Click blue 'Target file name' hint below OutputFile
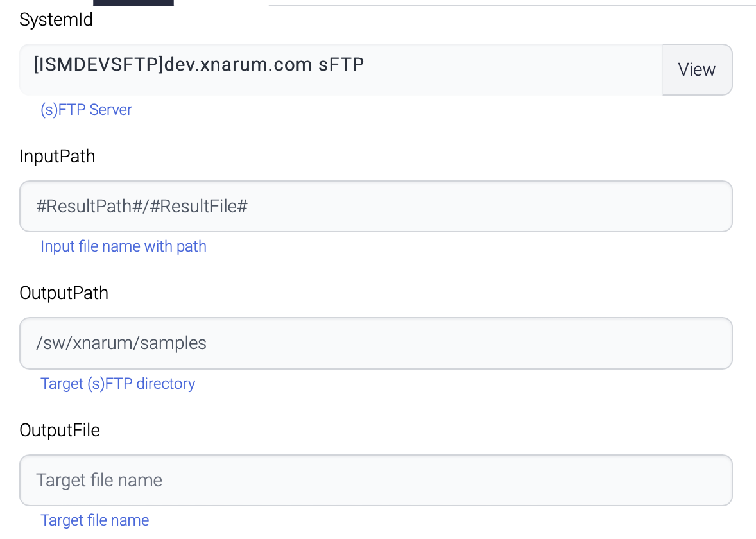 (x=94, y=520)
